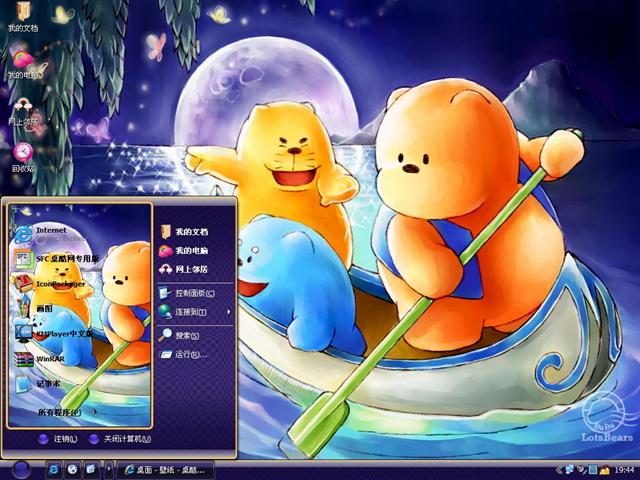Launch KMPlayer中文版 from Start menu

point(53,333)
